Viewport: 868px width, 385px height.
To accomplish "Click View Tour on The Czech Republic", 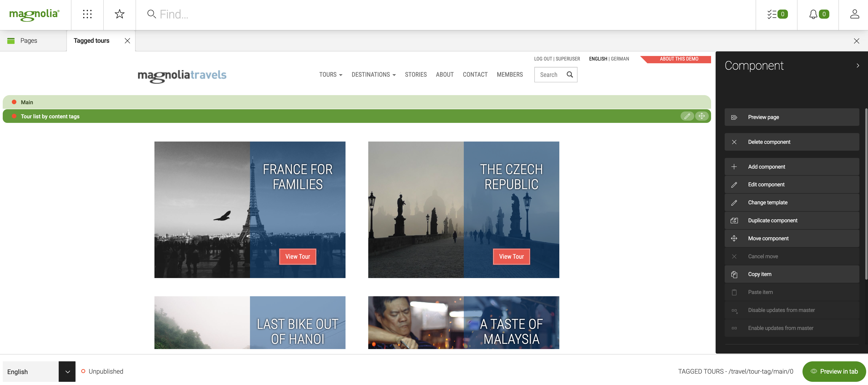I will (511, 257).
